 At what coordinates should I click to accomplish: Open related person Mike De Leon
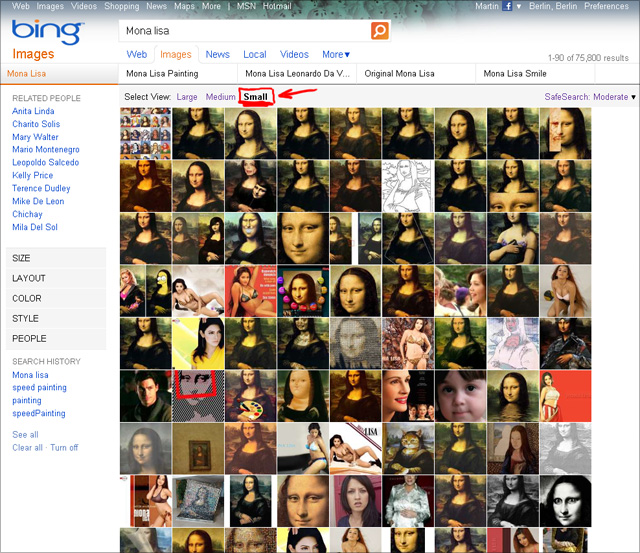(x=38, y=201)
